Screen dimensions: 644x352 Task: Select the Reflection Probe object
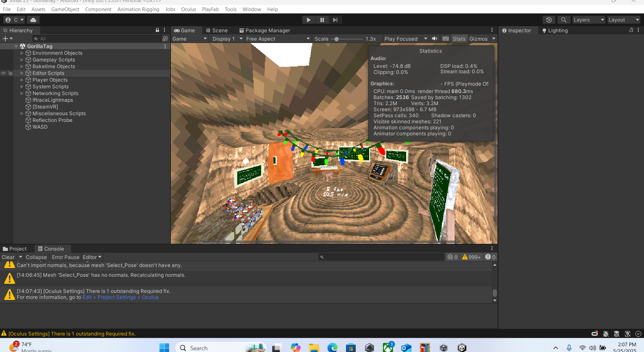click(52, 120)
